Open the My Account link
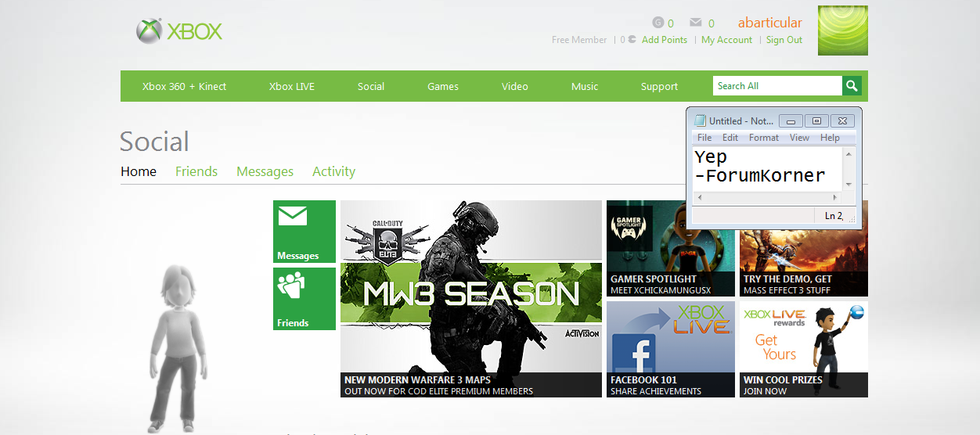Image resolution: width=980 pixels, height=435 pixels. pos(726,40)
